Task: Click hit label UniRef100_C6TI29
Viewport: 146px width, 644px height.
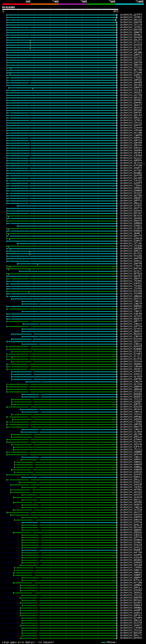Action: click(131, 25)
